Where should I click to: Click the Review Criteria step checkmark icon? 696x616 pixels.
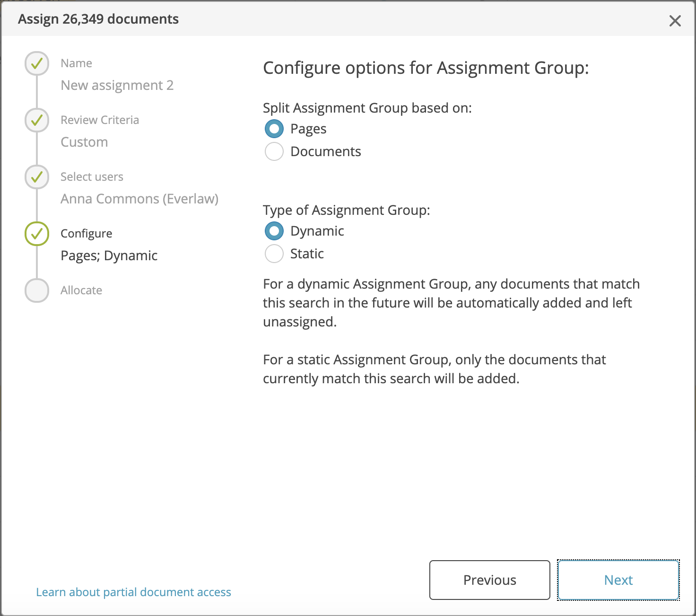[37, 120]
